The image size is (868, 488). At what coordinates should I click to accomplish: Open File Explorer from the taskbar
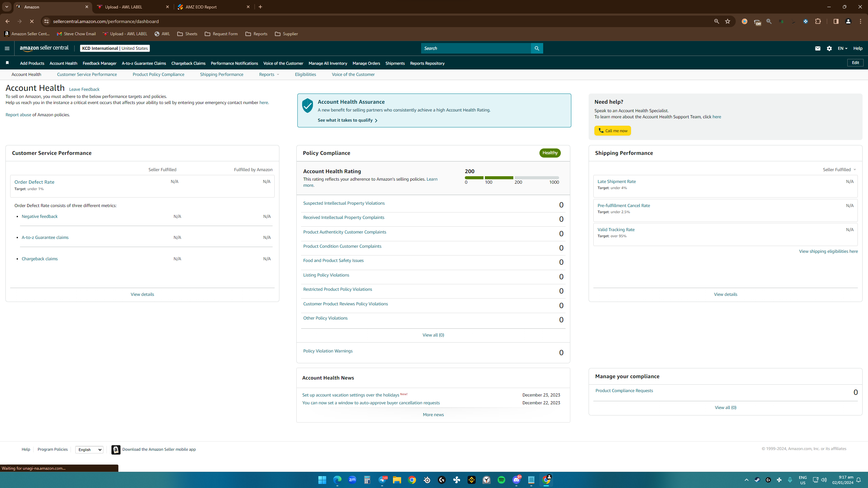(397, 480)
